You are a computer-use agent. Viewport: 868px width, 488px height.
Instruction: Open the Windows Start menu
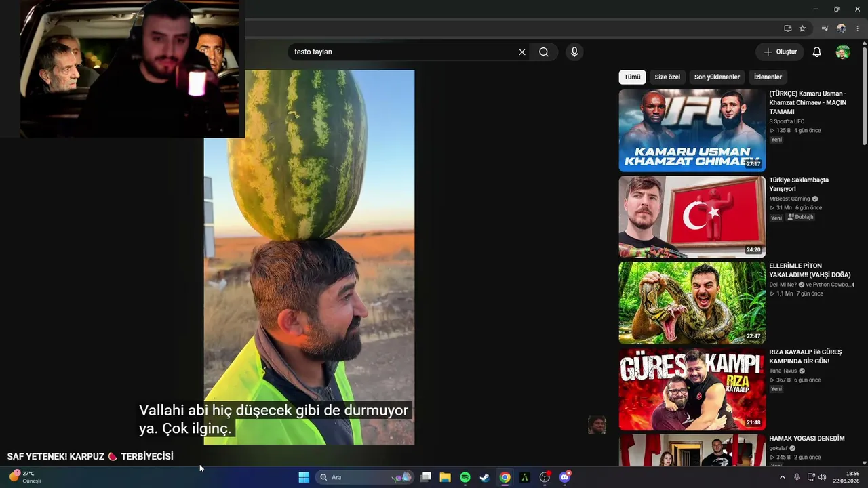[304, 477]
